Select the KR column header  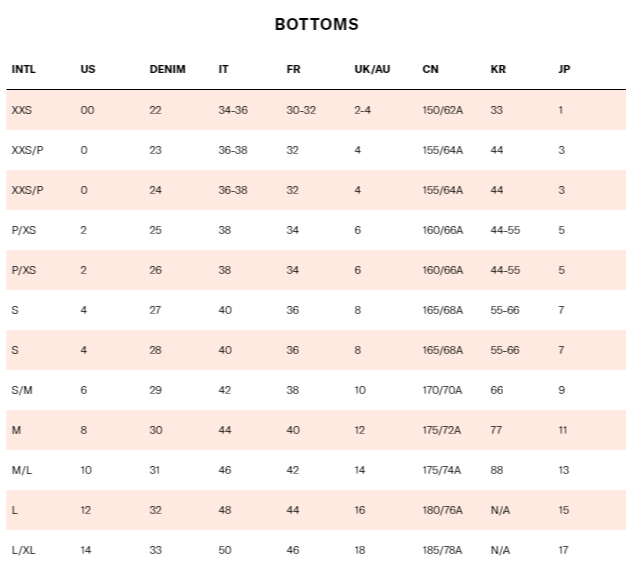pos(498,69)
